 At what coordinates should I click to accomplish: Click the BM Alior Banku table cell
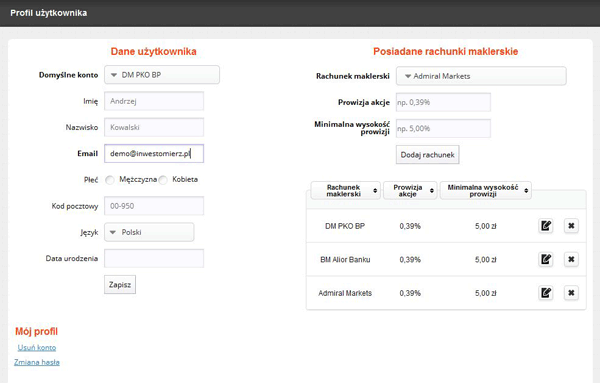345,259
